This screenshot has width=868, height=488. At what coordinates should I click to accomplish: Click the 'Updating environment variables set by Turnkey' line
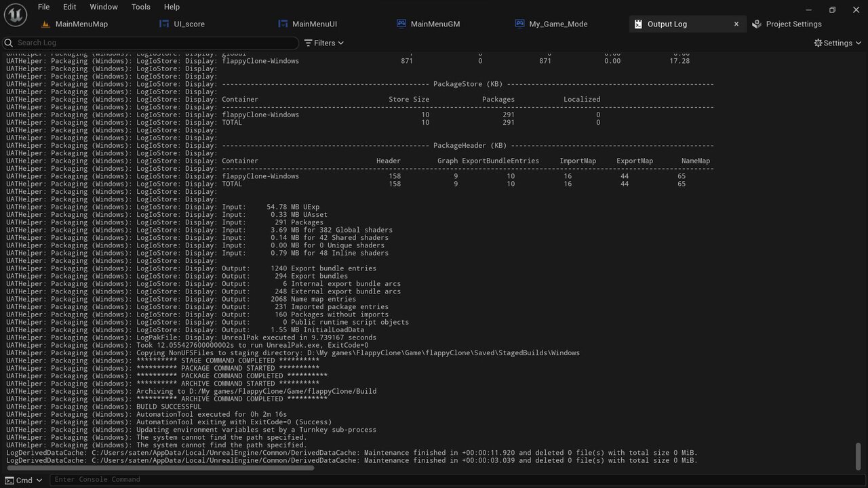pos(191,430)
